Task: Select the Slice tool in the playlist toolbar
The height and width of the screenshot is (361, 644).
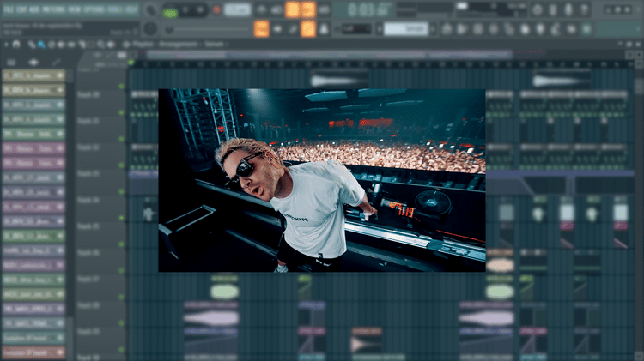Action: tap(82, 45)
